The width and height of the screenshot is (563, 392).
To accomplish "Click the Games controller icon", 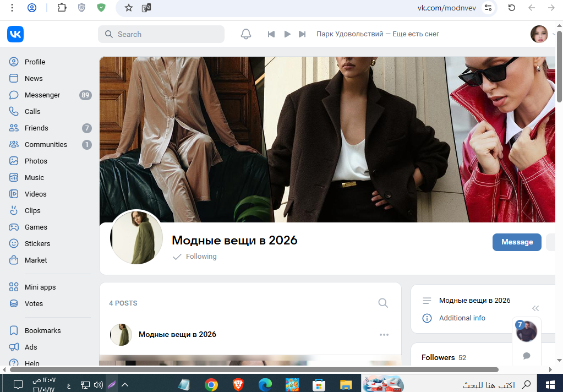I will click(14, 227).
